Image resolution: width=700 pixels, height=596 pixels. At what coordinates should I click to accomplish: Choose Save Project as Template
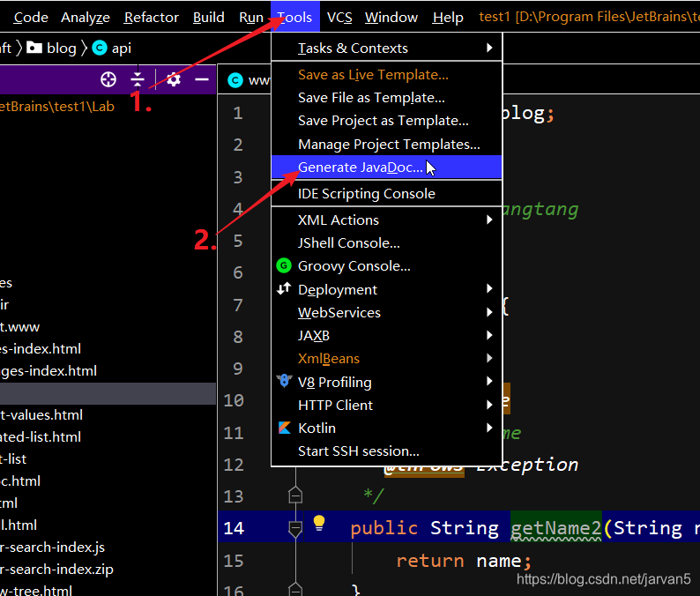coord(387,121)
